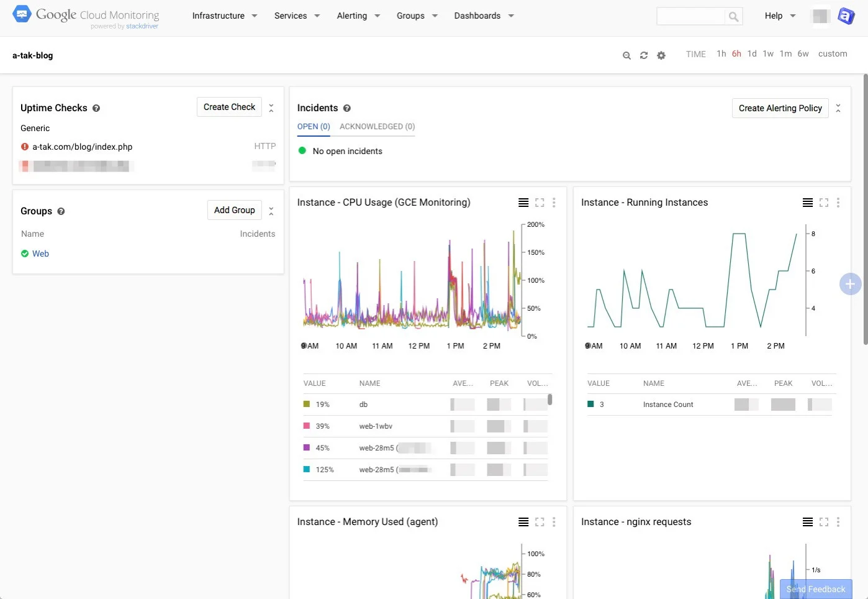Image resolution: width=868 pixels, height=599 pixels.
Task: Open Memory Used chart more options menu
Action: point(554,522)
